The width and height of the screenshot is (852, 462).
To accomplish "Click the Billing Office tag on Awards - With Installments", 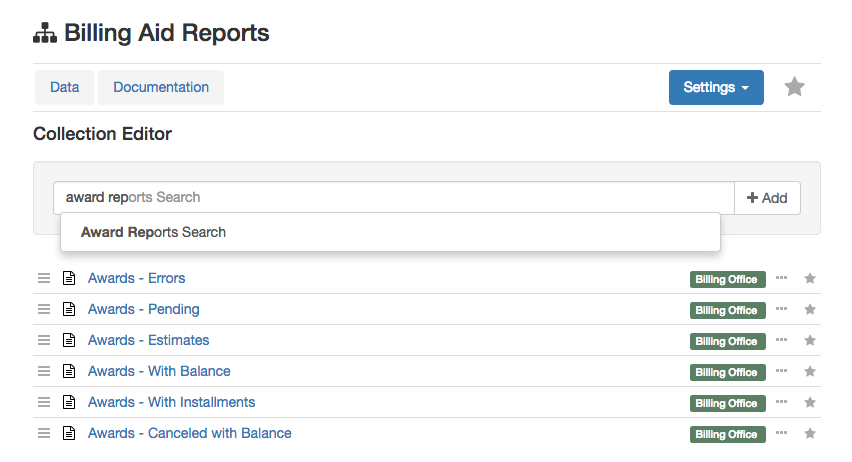I will pos(728,403).
